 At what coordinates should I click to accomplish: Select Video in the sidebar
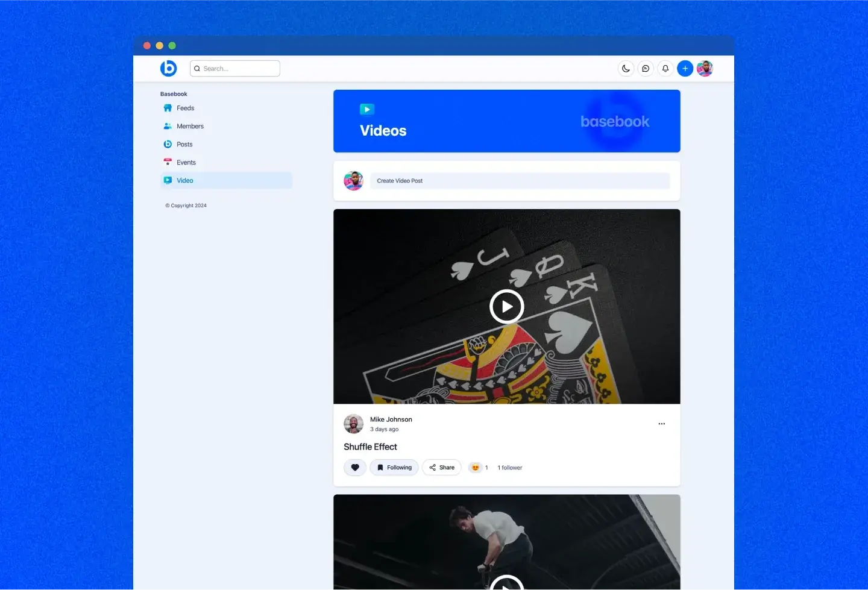226,180
